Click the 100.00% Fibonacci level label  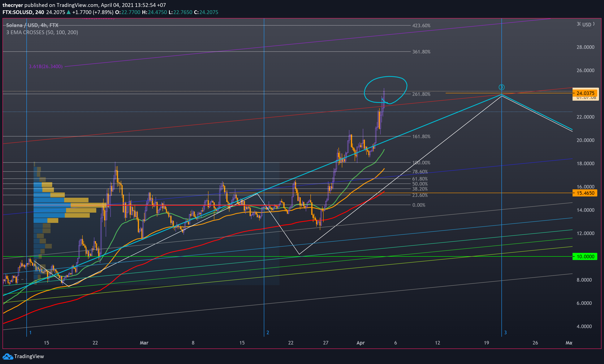coord(421,163)
